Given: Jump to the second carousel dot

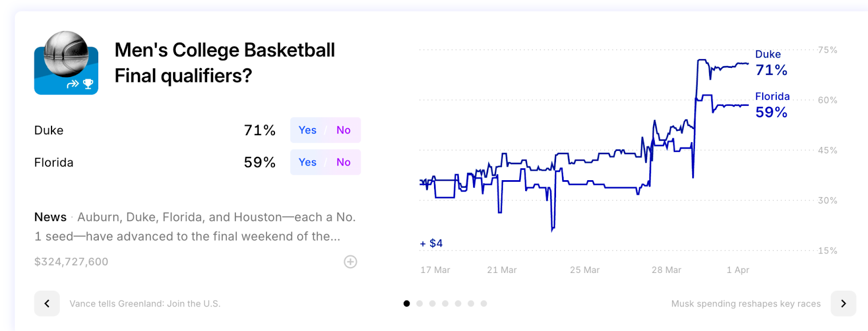Looking at the screenshot, I should coord(419,303).
